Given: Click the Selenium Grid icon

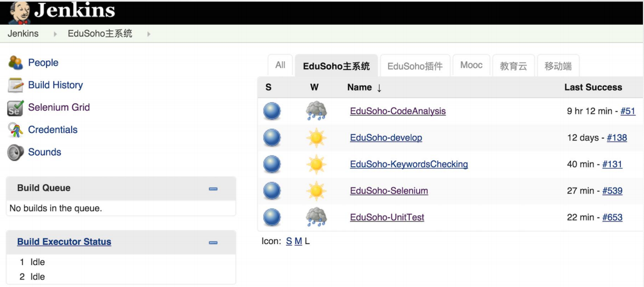Looking at the screenshot, I should point(16,107).
